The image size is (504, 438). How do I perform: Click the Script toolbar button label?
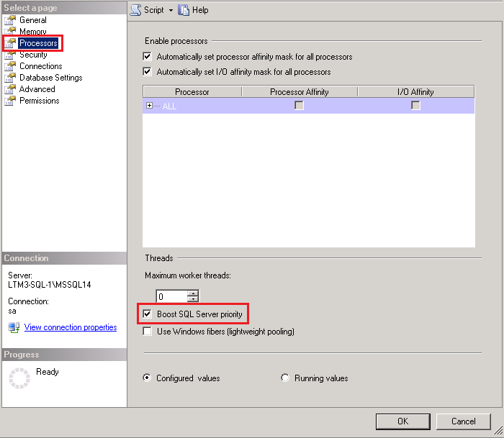click(154, 10)
